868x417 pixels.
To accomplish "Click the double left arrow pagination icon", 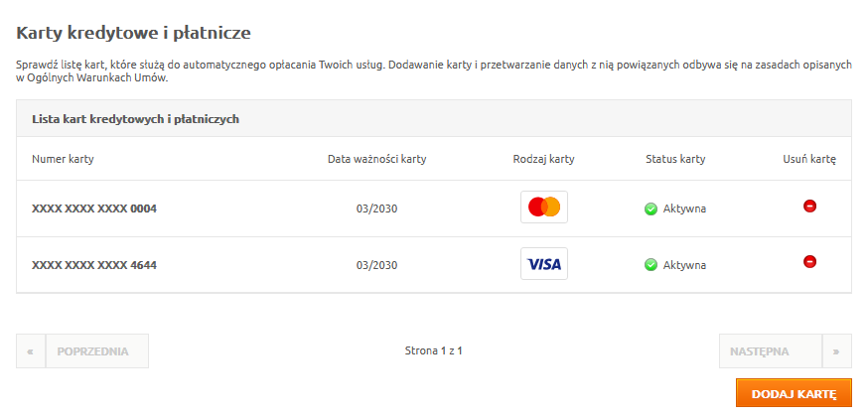I will pos(31,351).
